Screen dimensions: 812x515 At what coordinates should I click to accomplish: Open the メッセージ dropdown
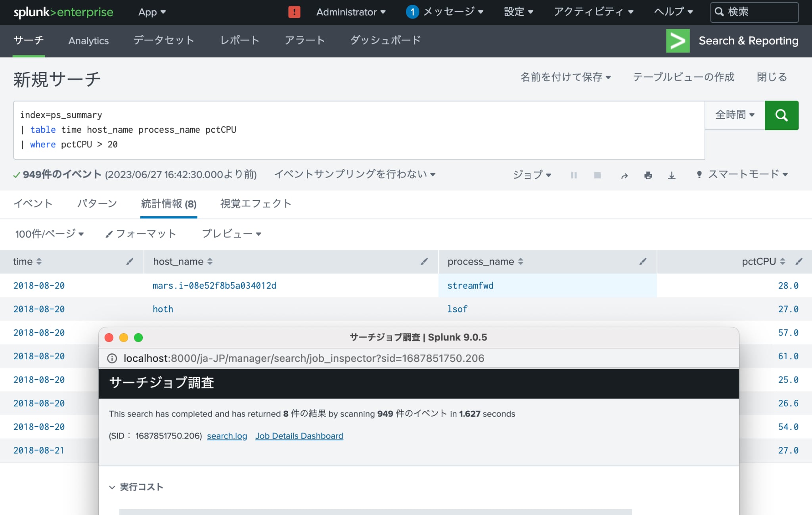pyautogui.click(x=453, y=12)
